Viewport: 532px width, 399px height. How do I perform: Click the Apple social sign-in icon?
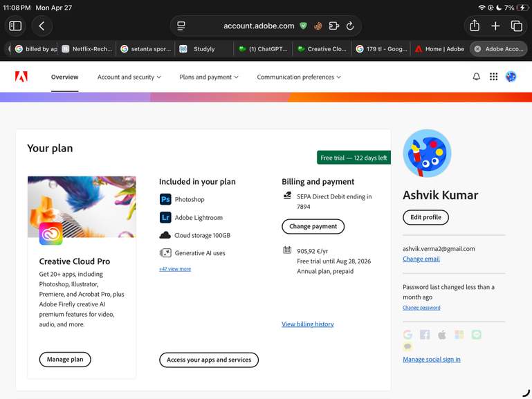click(442, 335)
